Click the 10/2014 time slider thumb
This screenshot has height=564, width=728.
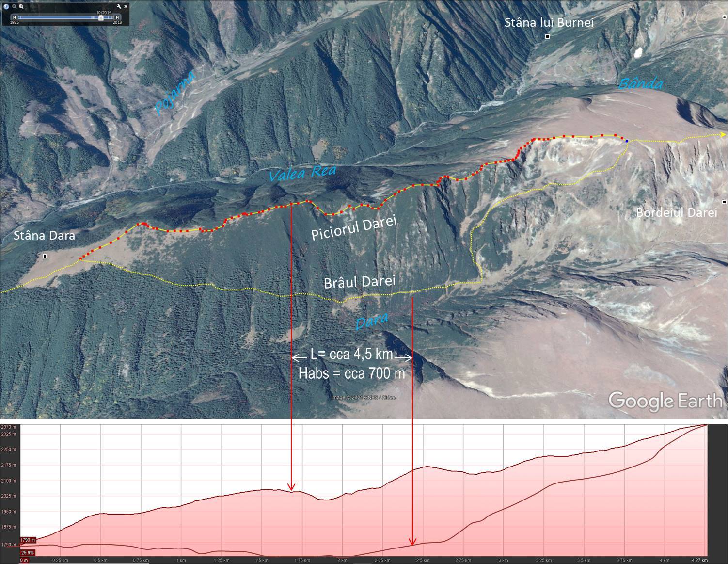100,17
